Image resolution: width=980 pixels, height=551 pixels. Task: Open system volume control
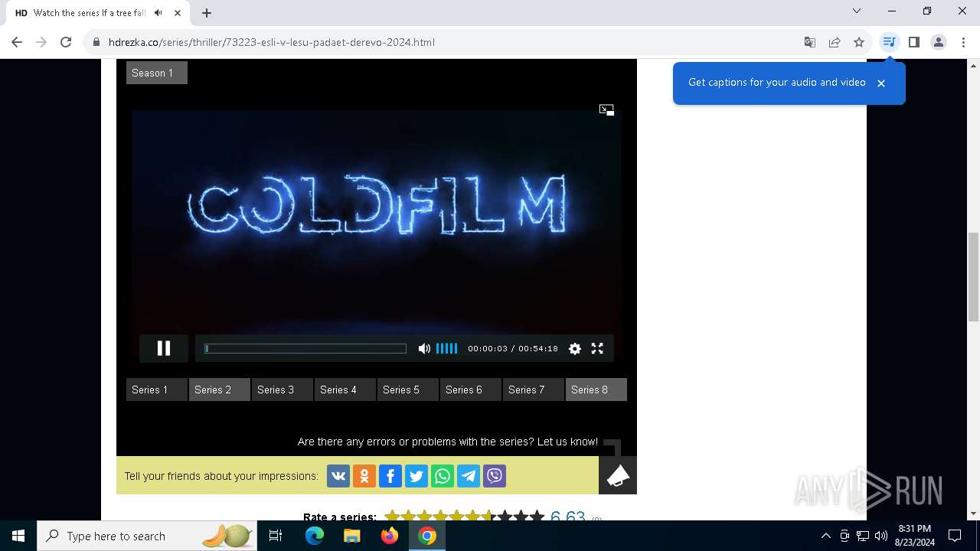coord(881,536)
